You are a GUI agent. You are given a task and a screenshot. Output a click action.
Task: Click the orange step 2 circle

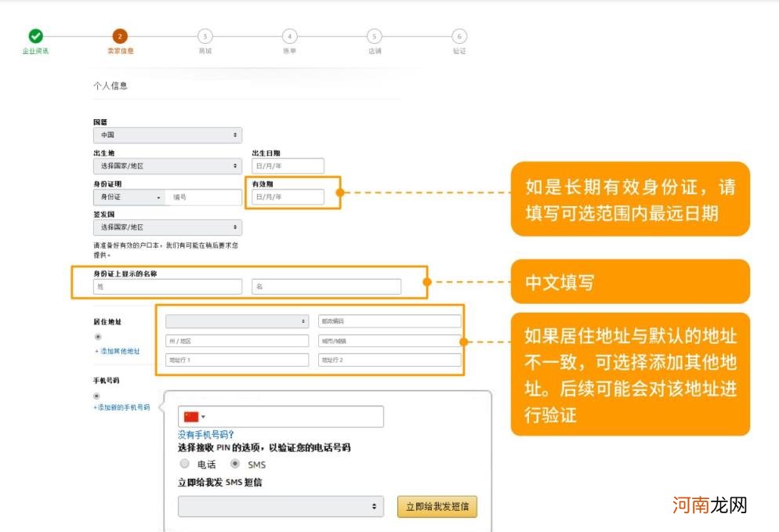coord(118,35)
